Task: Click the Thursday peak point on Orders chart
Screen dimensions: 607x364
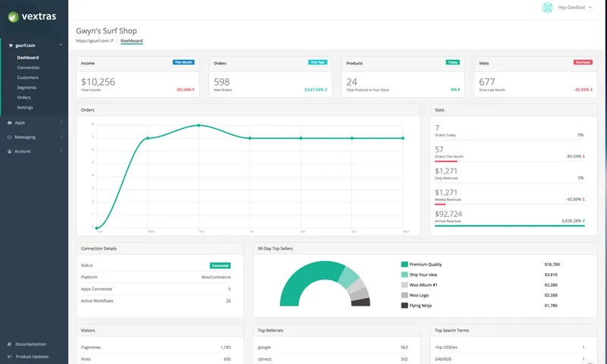Action: 199,125
